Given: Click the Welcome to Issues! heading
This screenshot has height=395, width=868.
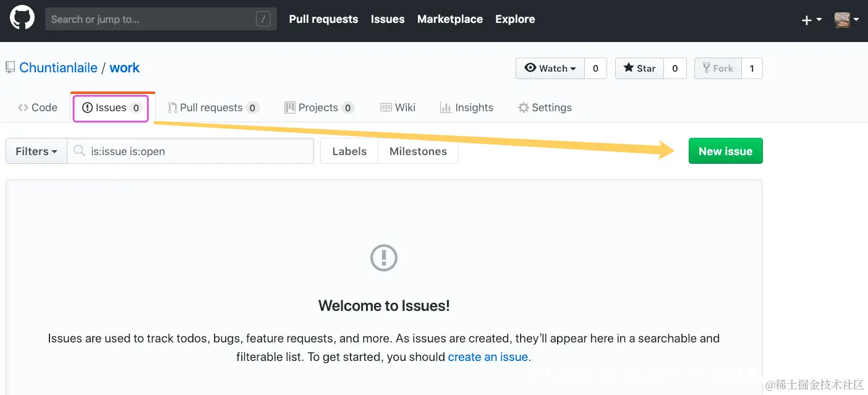Looking at the screenshot, I should pyautogui.click(x=384, y=305).
